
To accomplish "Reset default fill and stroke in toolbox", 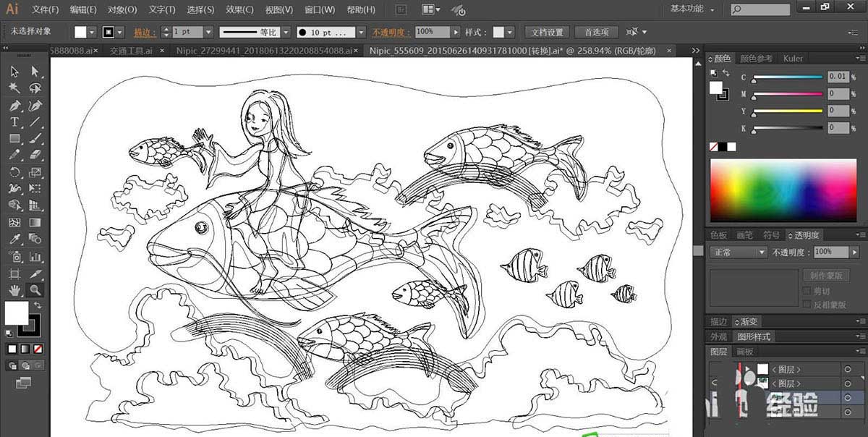I will coord(9,334).
